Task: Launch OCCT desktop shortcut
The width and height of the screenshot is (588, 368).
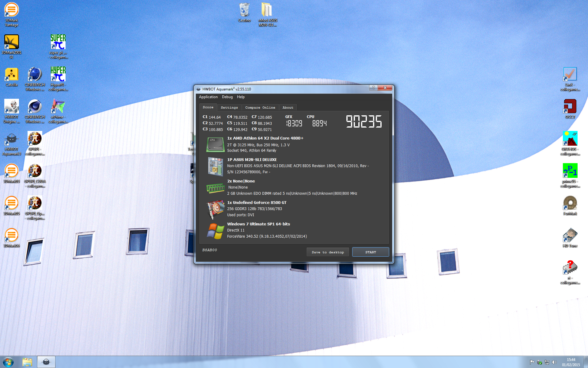Action: click(570, 109)
